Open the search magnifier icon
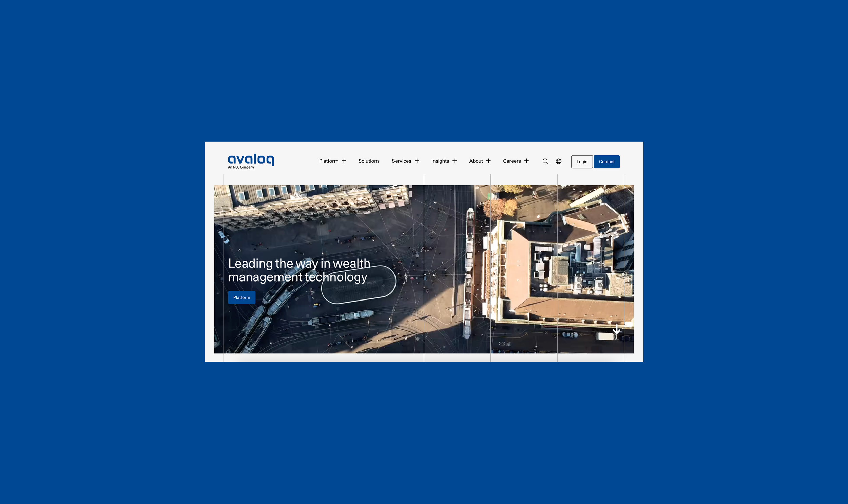Viewport: 848px width, 504px height. click(545, 161)
